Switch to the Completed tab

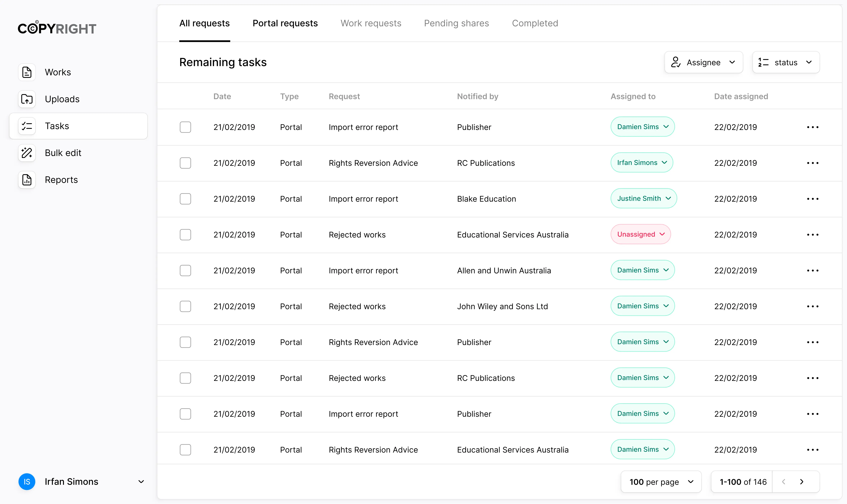click(535, 23)
